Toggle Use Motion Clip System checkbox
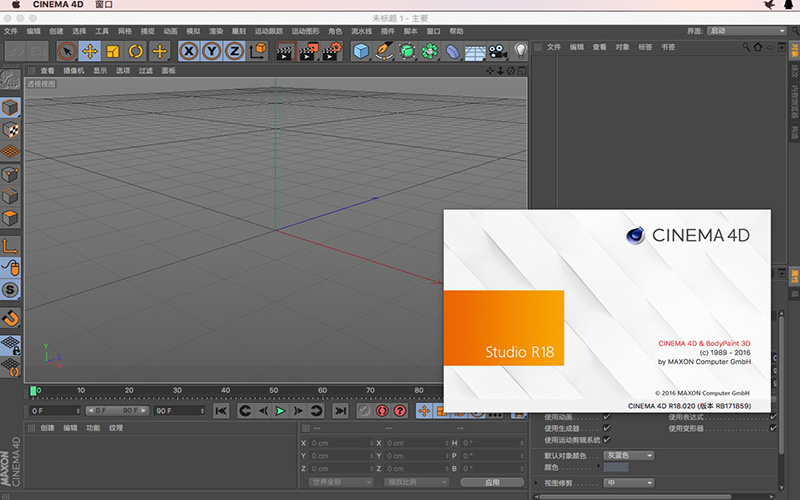Screen dimensions: 800x500 [x=607, y=439]
